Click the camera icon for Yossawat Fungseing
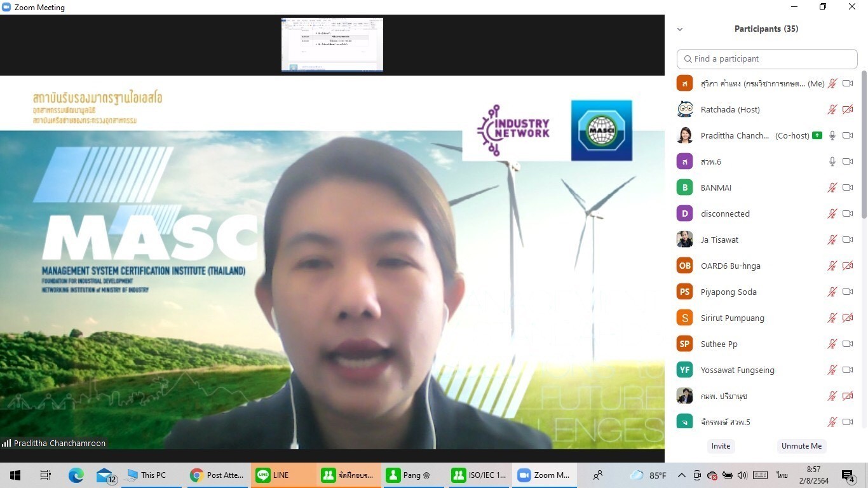The width and height of the screenshot is (868, 488). [848, 370]
